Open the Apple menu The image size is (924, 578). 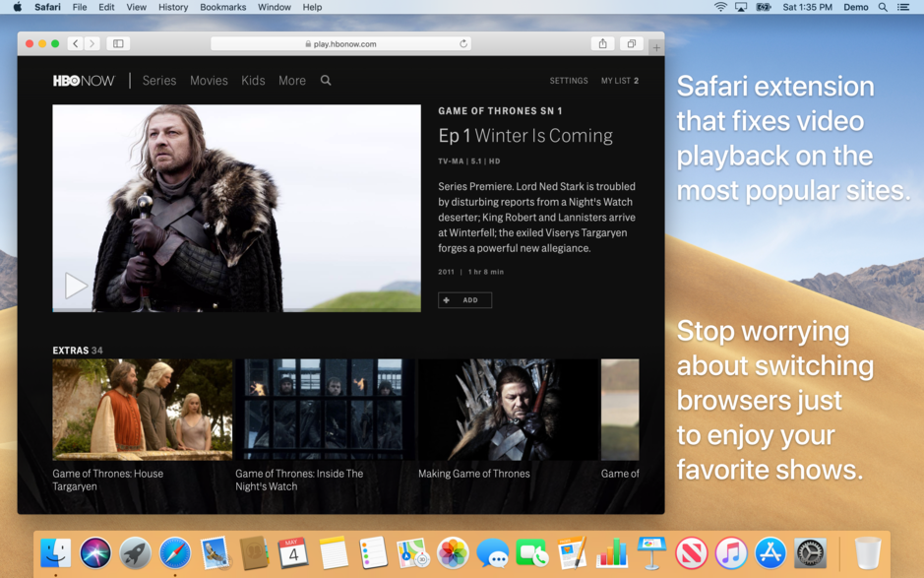[x=17, y=7]
